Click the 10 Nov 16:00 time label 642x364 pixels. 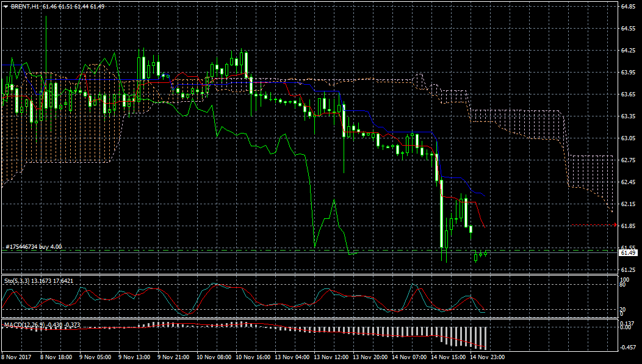click(x=251, y=357)
